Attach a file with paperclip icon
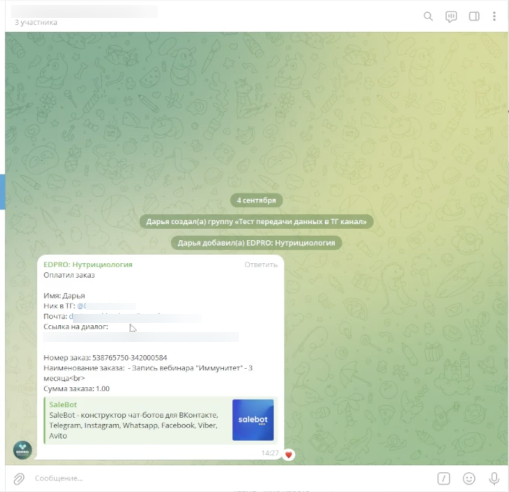This screenshot has height=492, width=509. click(19, 479)
